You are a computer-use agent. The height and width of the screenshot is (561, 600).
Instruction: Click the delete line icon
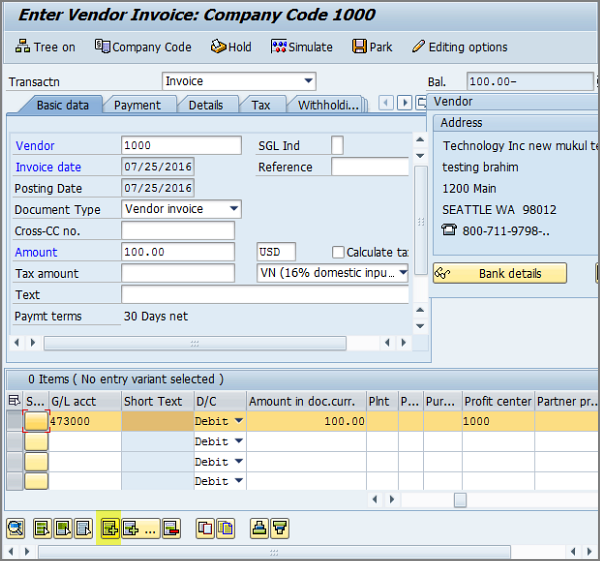pyautogui.click(x=171, y=528)
